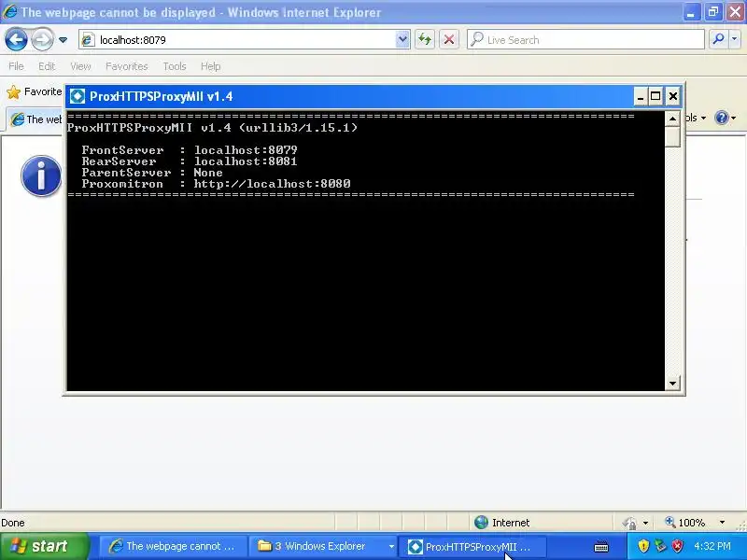This screenshot has width=747, height=560.
Task: Open the search provider options dropdown
Action: [734, 39]
